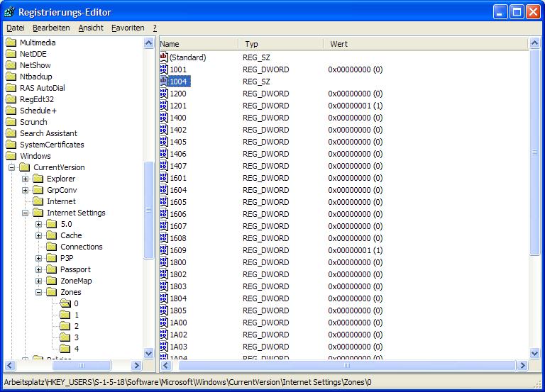Click the DWORD icon next to value 1001

164,69
